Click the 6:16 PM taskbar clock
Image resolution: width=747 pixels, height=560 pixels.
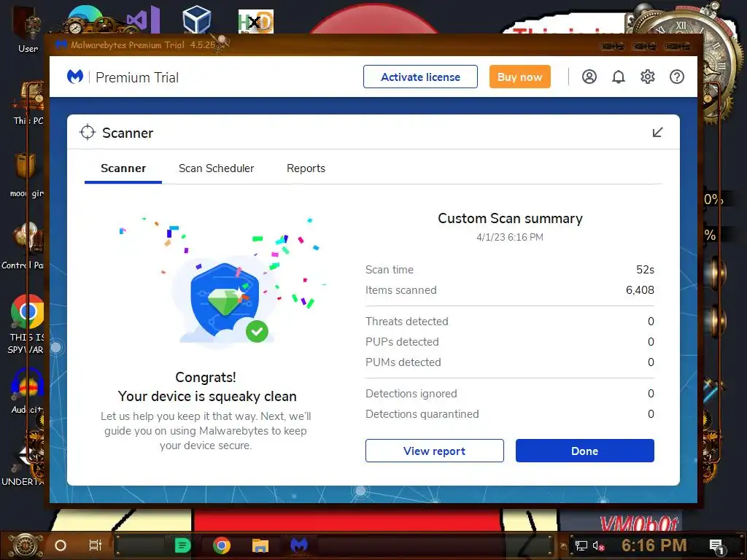[x=654, y=545]
